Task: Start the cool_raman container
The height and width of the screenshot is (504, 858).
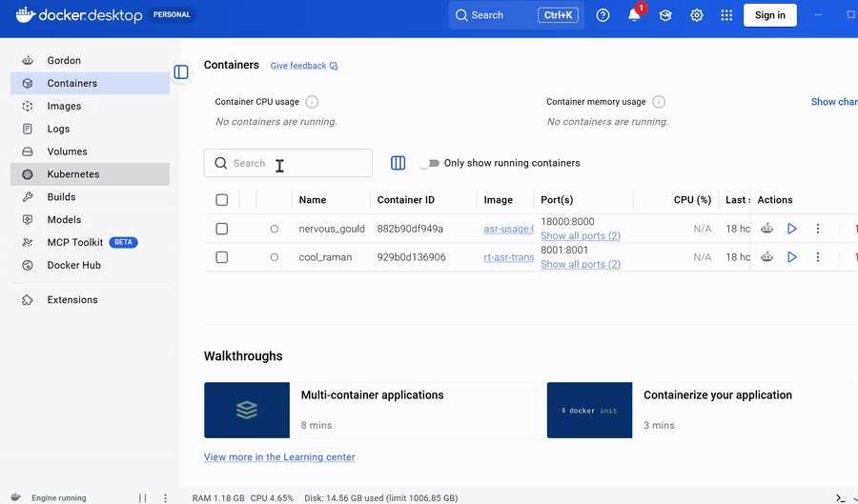Action: 792,257
